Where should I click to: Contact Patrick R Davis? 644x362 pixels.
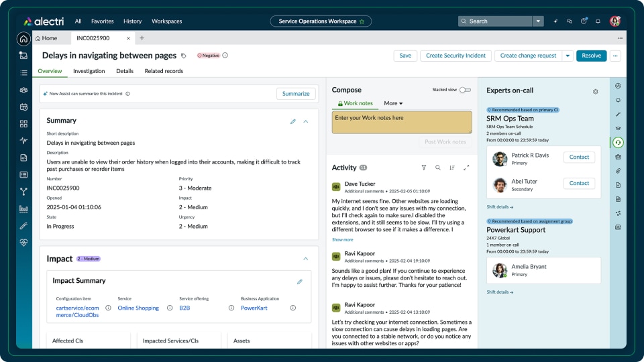(579, 157)
